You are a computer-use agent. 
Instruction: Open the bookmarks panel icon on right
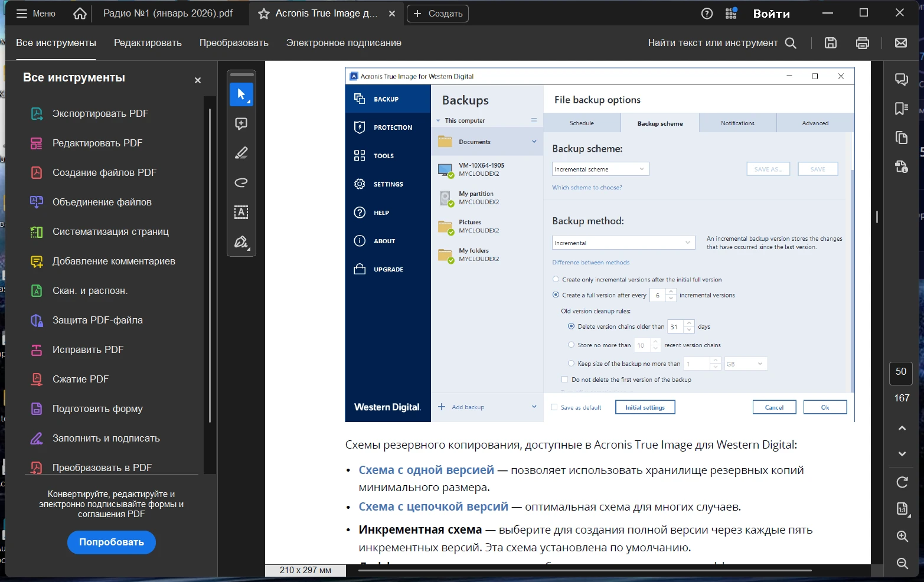[902, 109]
